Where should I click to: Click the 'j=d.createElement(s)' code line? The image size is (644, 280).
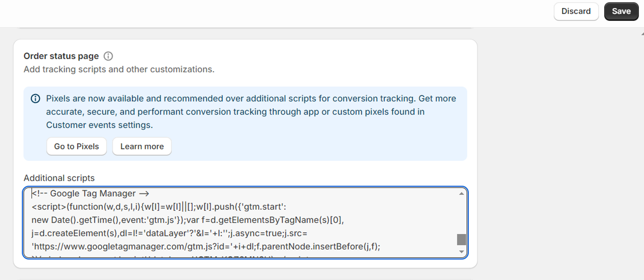click(169, 233)
